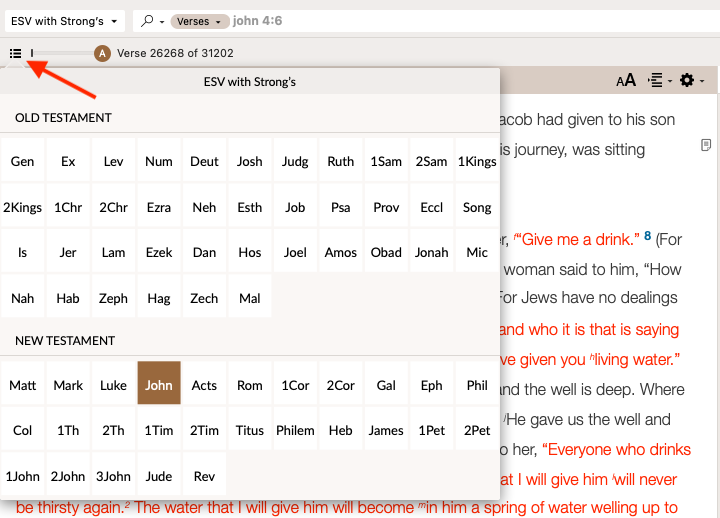Move the verse position slider handle
The image size is (720, 518).
click(x=32, y=53)
